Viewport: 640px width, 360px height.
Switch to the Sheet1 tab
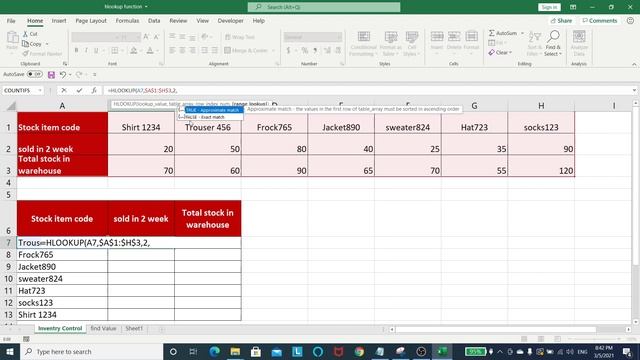pyautogui.click(x=134, y=328)
